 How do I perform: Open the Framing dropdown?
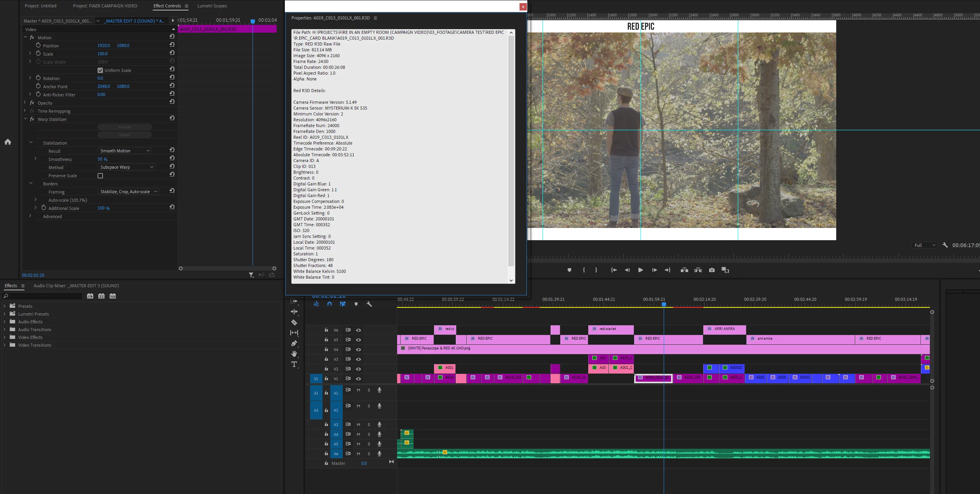(128, 192)
